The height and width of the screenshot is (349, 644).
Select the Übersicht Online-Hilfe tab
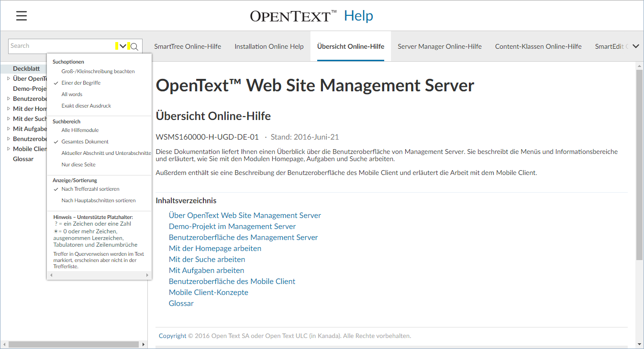(351, 46)
